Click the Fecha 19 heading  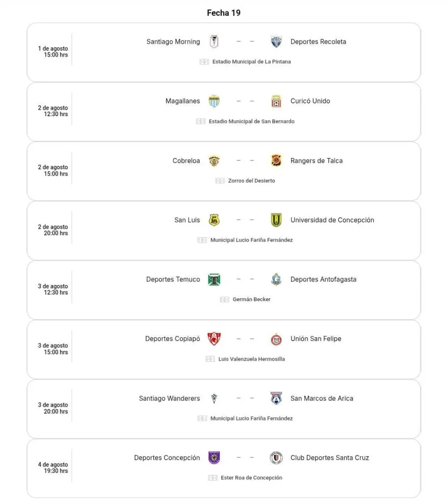click(x=224, y=13)
